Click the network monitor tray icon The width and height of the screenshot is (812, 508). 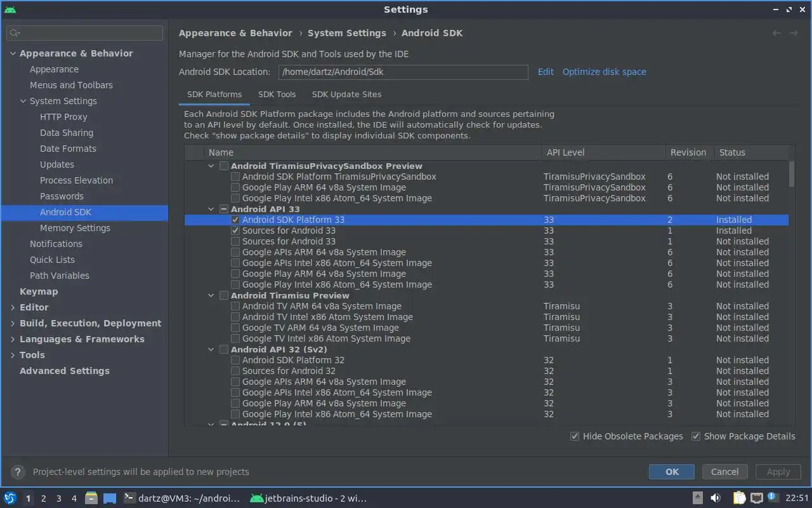point(756,498)
